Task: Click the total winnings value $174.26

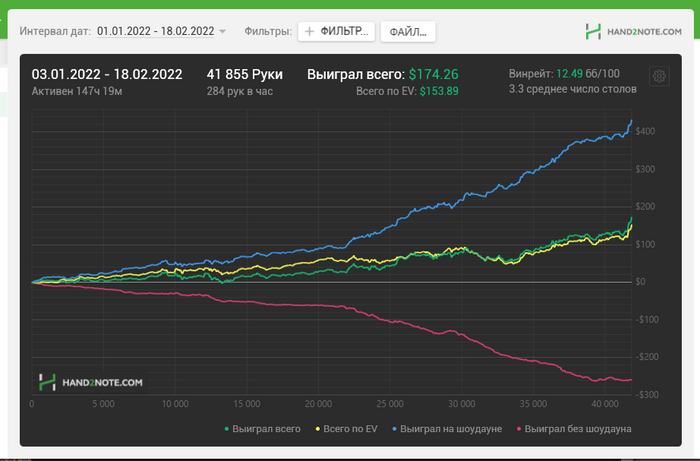Action: point(433,74)
